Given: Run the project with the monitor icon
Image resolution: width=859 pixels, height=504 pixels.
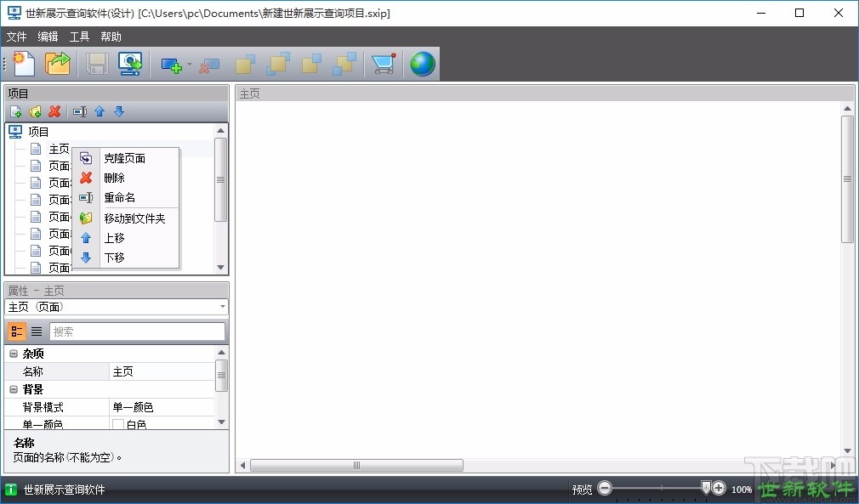Looking at the screenshot, I should 130,64.
